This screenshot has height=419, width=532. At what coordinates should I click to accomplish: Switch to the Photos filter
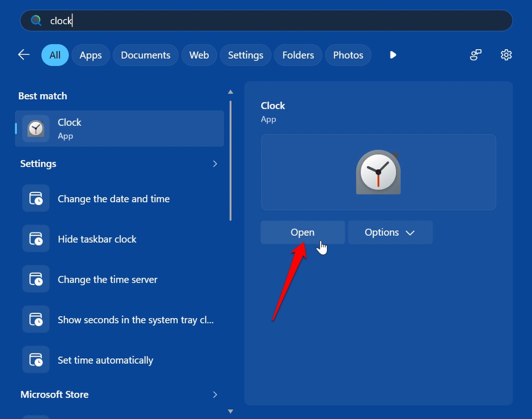tap(348, 55)
